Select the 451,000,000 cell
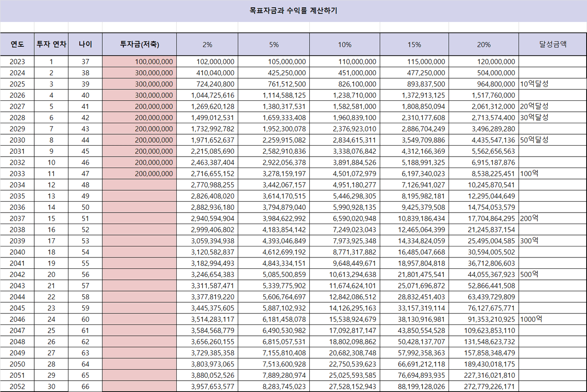587x392 pixels. click(344, 73)
